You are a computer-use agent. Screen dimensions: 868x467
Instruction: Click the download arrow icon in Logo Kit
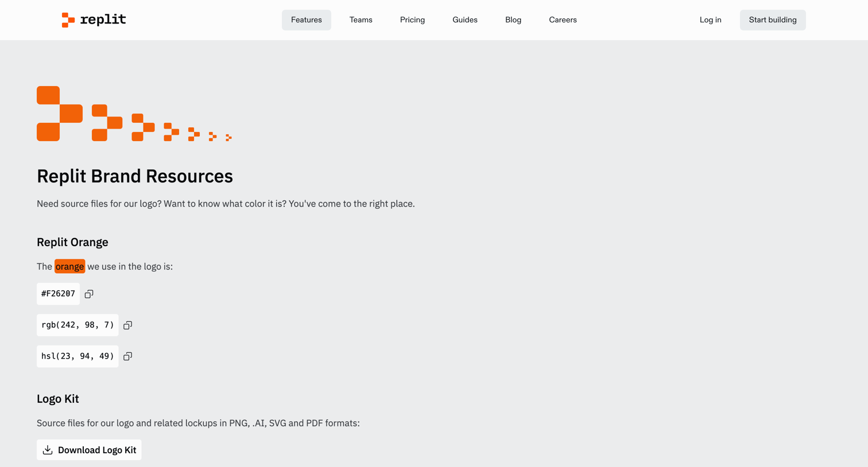click(48, 450)
